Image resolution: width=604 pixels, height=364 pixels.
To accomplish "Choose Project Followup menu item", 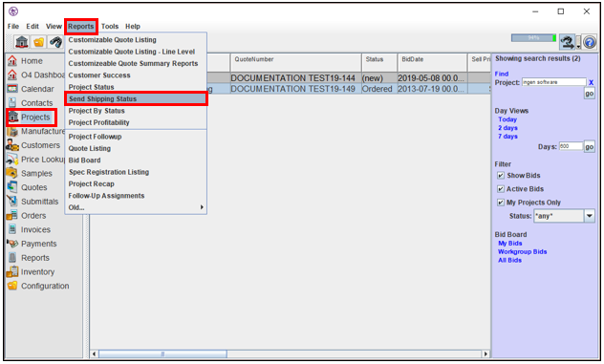I will coord(136,137).
